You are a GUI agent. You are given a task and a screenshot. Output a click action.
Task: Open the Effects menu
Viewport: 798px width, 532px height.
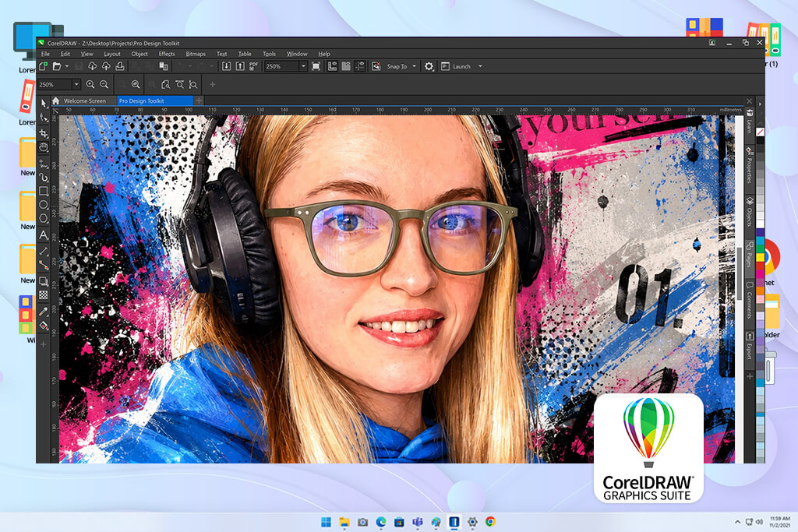167,54
